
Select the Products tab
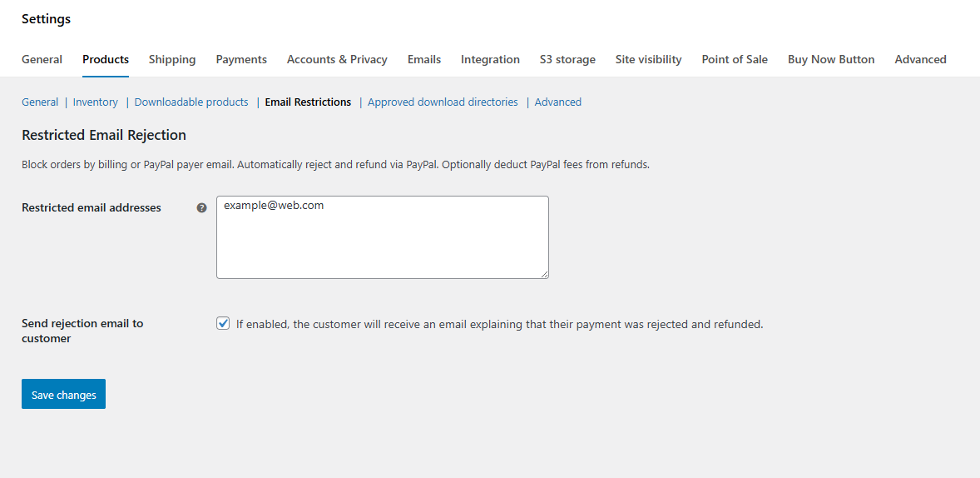point(106,59)
